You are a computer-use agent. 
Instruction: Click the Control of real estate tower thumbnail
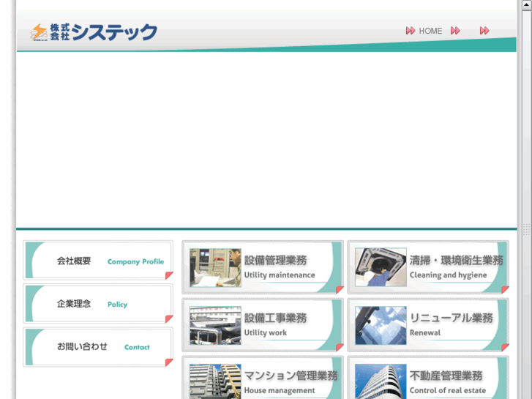[x=381, y=381]
